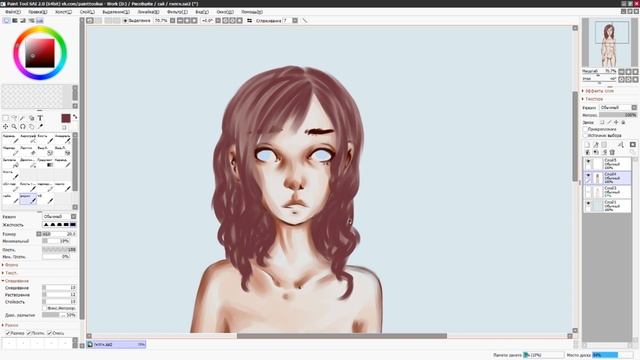Select the Text (T) tool
Screen dimensions: 640x360
click(x=40, y=118)
